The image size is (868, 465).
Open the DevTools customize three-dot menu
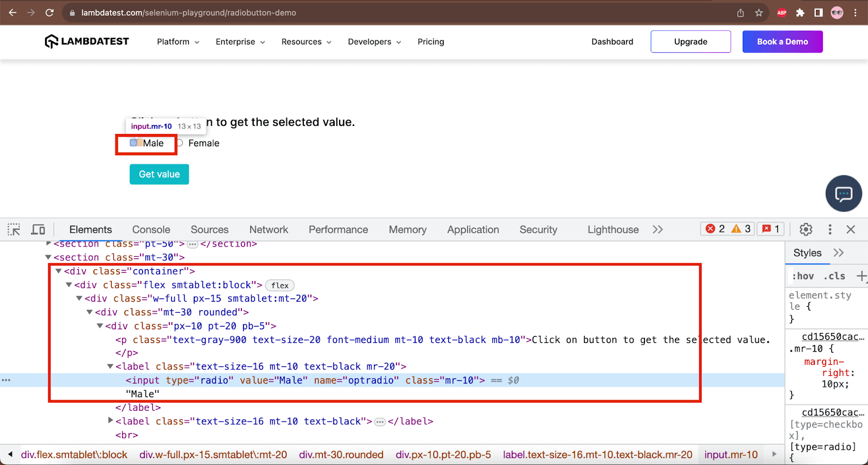(829, 230)
